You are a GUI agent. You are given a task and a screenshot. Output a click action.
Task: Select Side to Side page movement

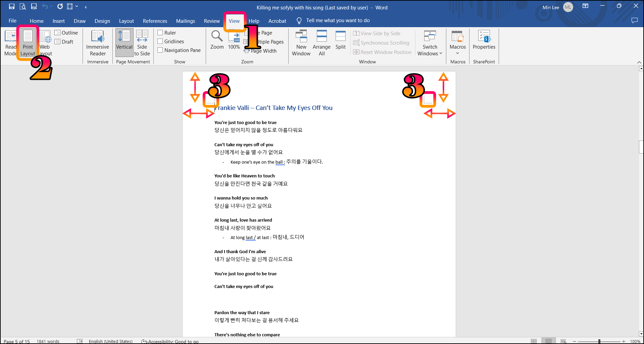point(142,43)
